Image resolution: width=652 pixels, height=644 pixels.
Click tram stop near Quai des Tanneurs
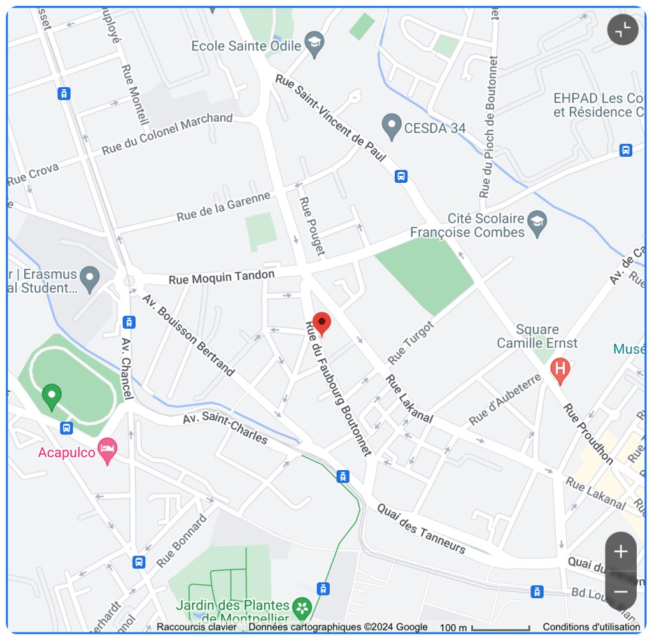coord(343,476)
